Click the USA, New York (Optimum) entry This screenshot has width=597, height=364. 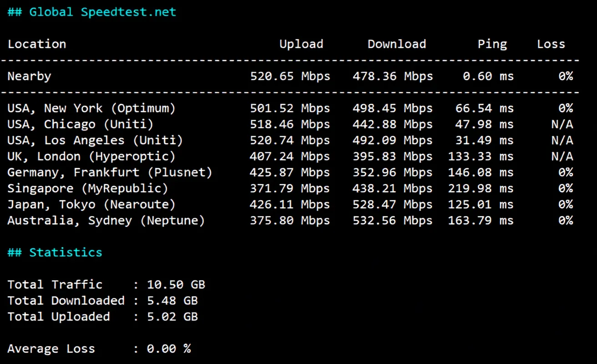pyautogui.click(x=92, y=108)
